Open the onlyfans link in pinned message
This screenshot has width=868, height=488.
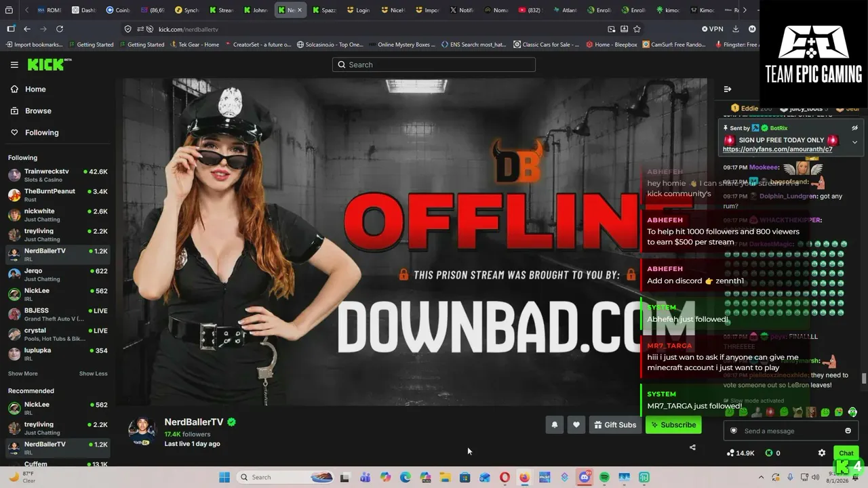coord(777,149)
